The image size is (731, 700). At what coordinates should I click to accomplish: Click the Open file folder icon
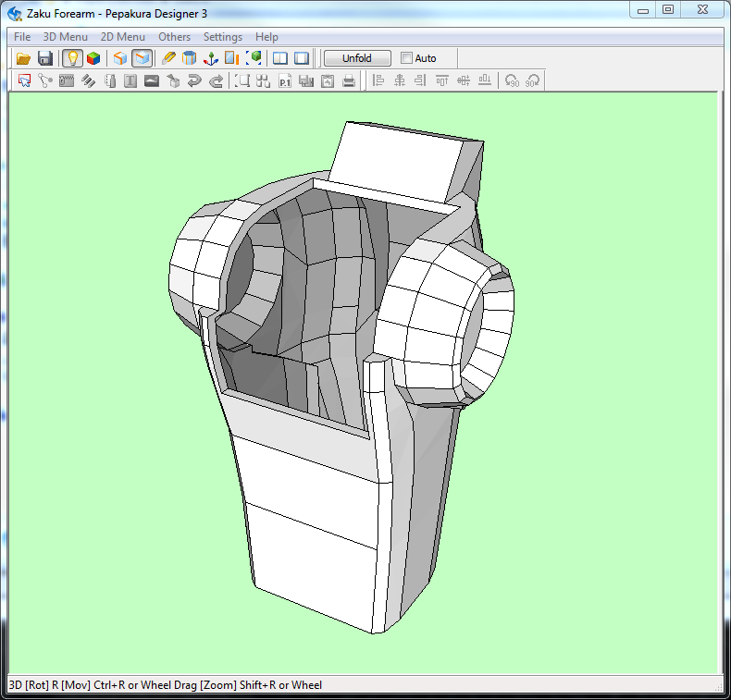pos(24,58)
